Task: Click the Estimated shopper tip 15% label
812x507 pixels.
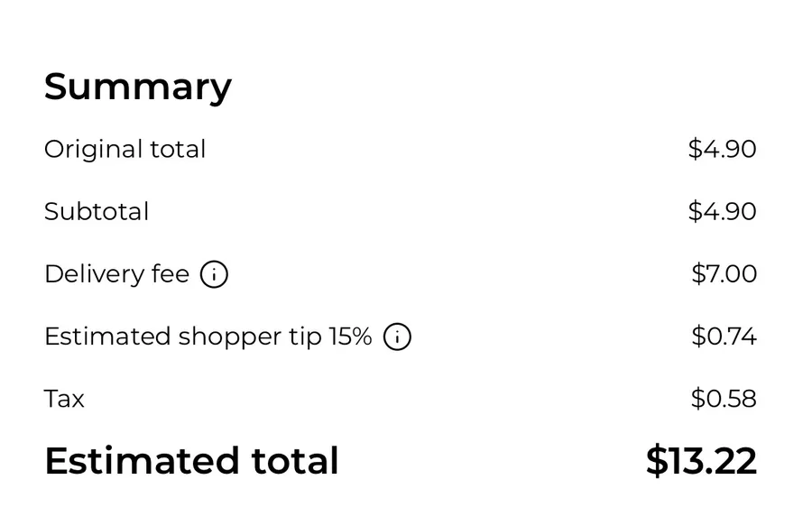Action: [x=208, y=336]
